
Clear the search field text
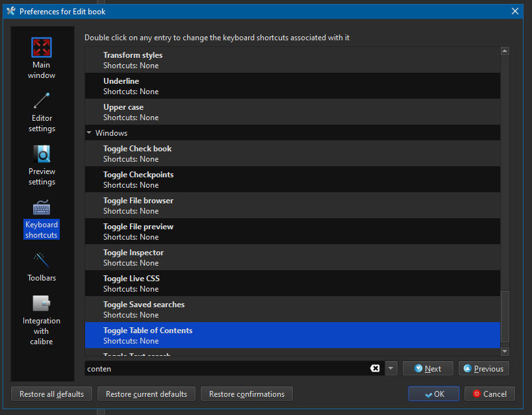[375, 368]
